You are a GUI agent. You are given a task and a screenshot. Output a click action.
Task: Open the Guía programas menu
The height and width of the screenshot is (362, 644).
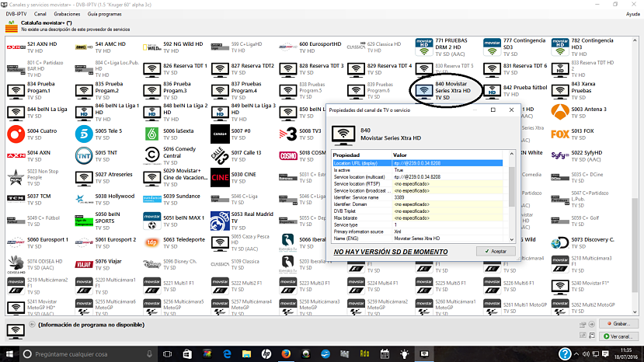coord(104,14)
